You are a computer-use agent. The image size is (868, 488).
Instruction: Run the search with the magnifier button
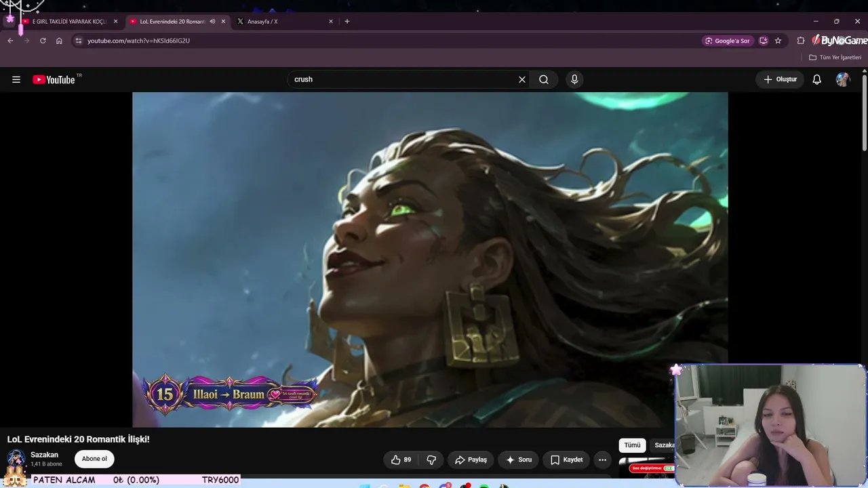(544, 79)
